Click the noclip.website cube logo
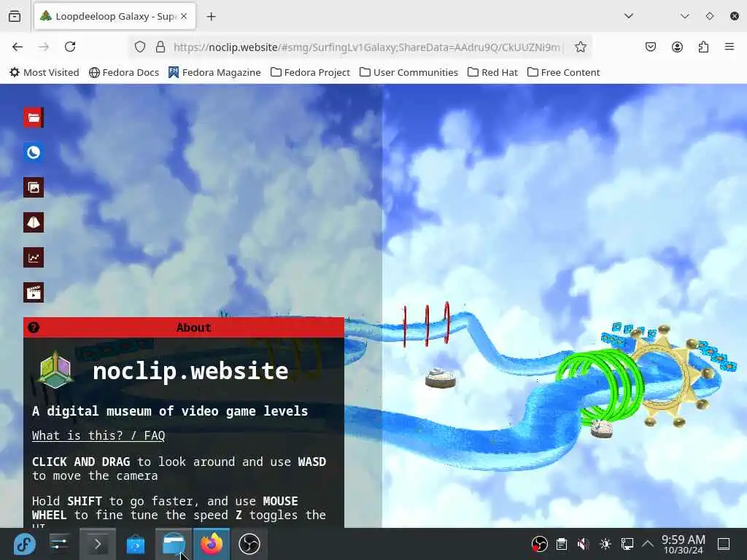This screenshot has width=747, height=560. 55,370
